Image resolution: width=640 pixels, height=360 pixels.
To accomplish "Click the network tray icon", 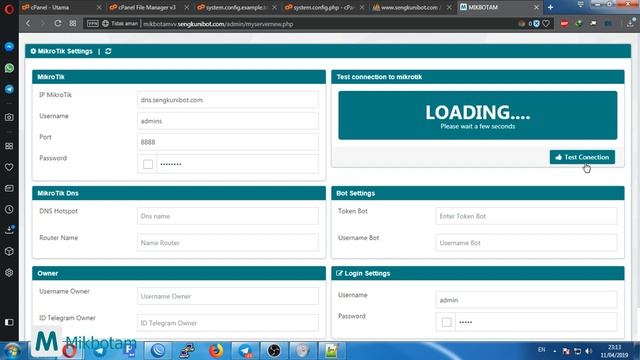I will 577,351.
